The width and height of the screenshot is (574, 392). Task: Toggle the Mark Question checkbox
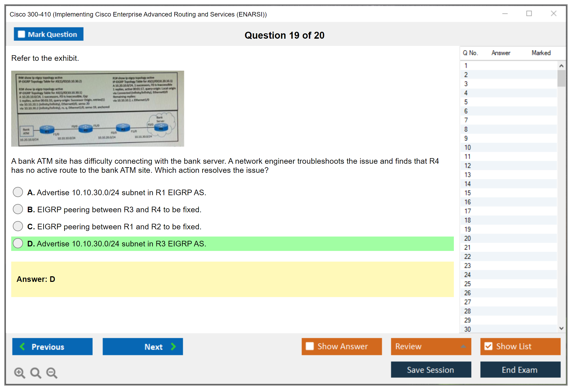(21, 34)
